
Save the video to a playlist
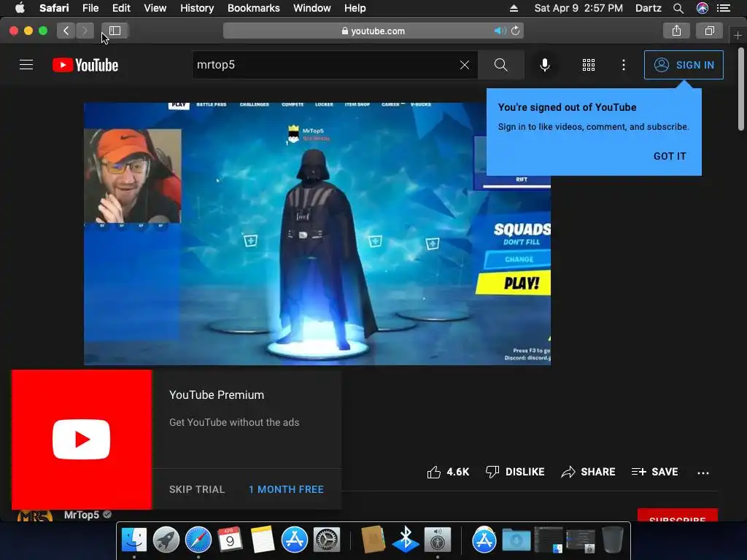point(654,472)
